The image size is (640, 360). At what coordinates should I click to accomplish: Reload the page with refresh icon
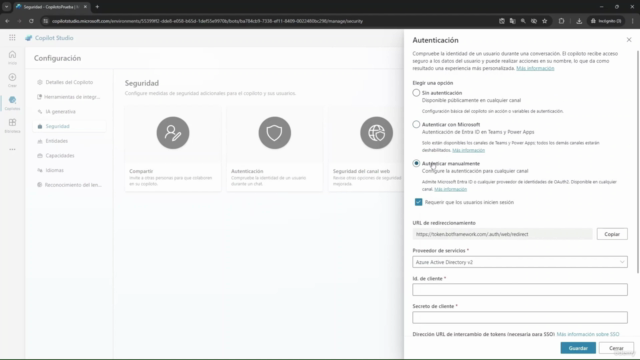31,21
